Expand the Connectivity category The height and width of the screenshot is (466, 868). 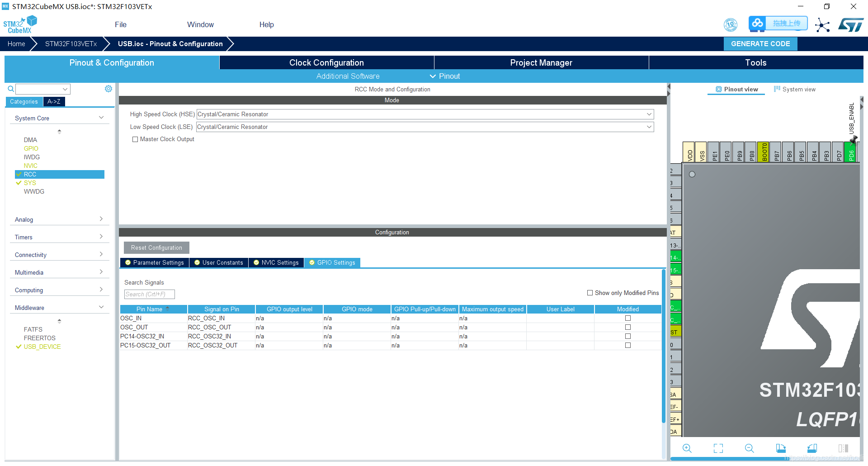click(59, 255)
